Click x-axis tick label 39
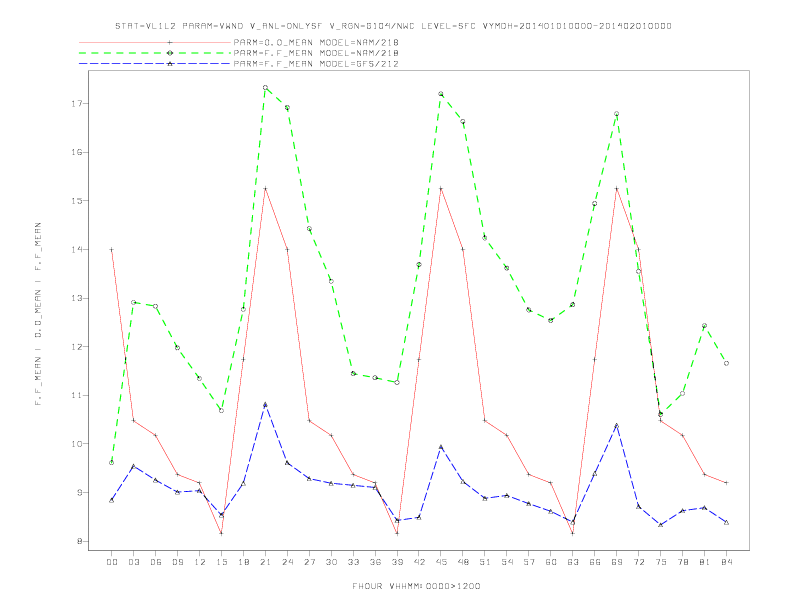 click(x=397, y=562)
